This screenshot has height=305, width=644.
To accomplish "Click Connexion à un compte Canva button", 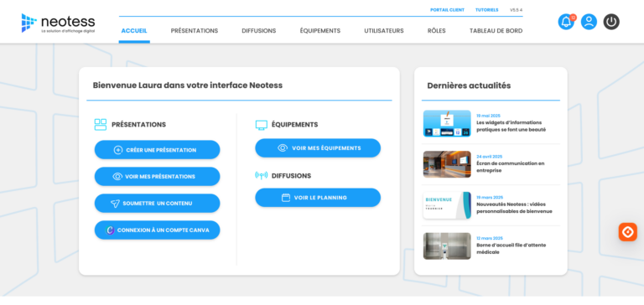I will point(158,230).
